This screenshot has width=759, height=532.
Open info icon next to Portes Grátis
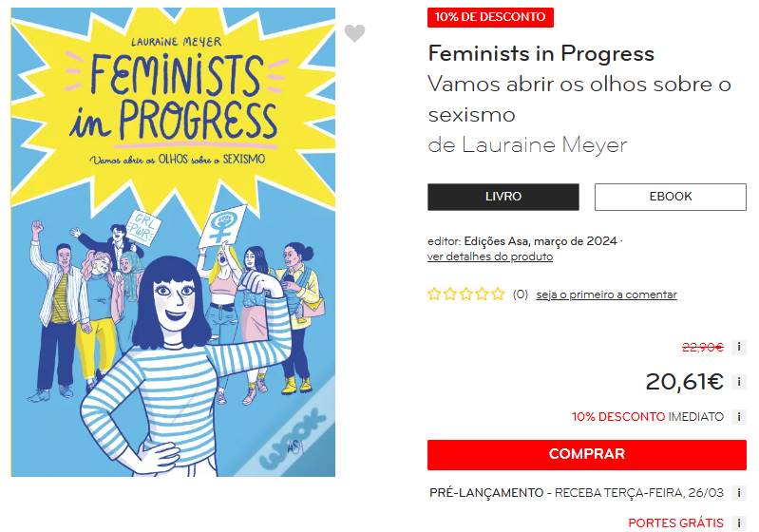coord(740,523)
